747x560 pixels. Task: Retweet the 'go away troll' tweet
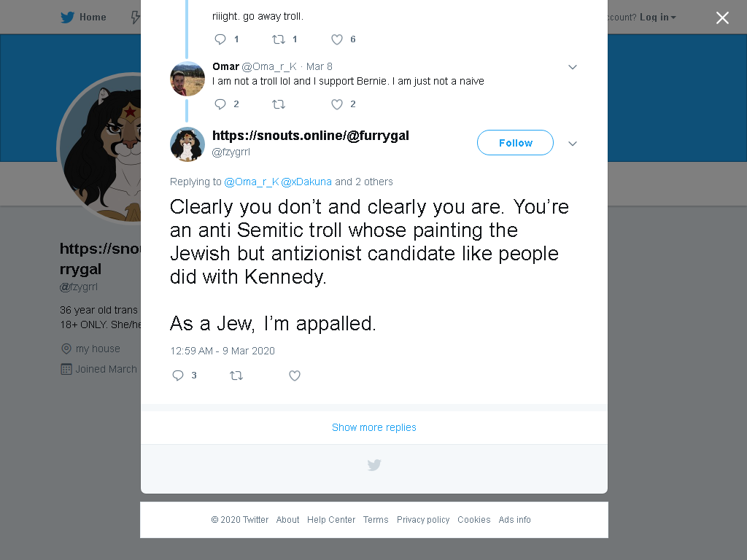(279, 39)
